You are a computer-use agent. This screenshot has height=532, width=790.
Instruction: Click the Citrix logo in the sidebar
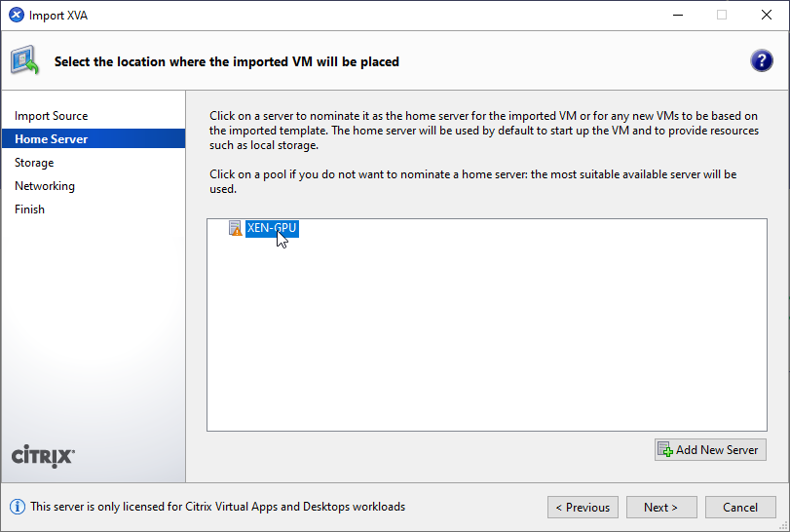43,456
